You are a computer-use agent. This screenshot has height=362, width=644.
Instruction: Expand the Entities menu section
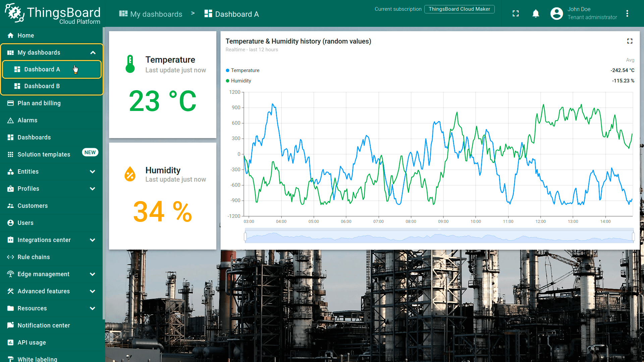click(x=92, y=172)
